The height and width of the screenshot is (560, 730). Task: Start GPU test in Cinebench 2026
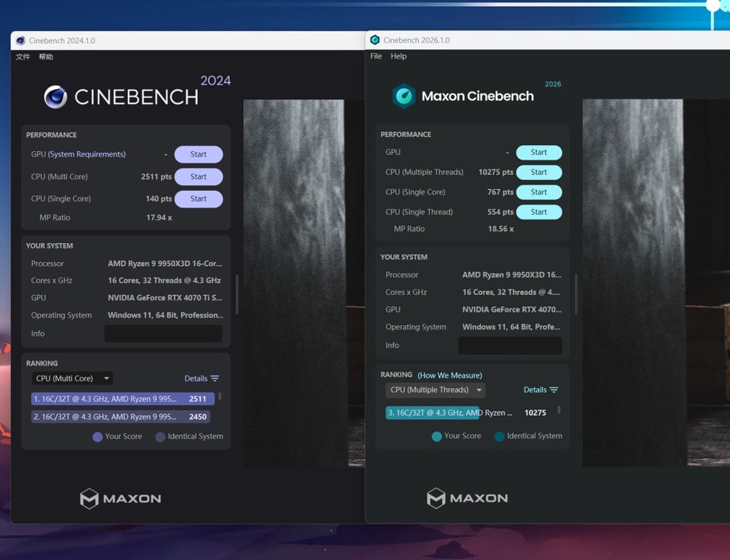pos(538,153)
